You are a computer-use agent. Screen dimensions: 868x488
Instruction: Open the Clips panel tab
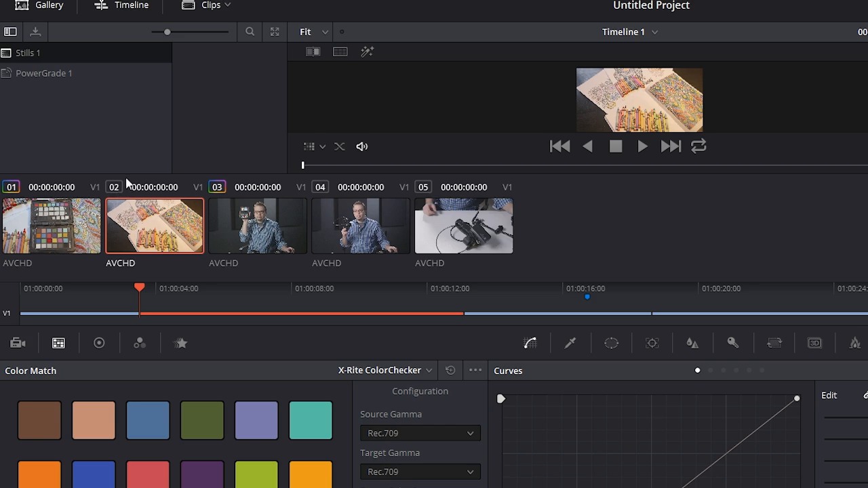(x=207, y=5)
